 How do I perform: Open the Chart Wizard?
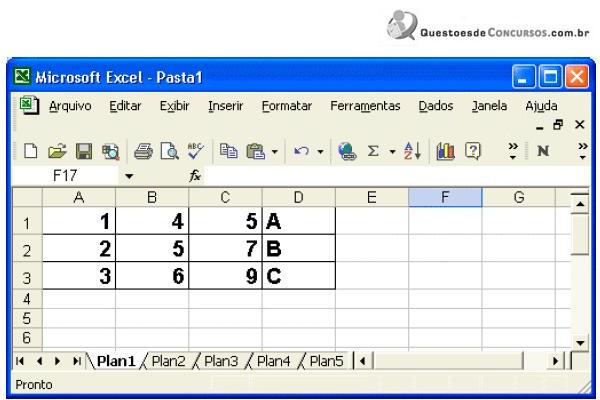coord(445,151)
